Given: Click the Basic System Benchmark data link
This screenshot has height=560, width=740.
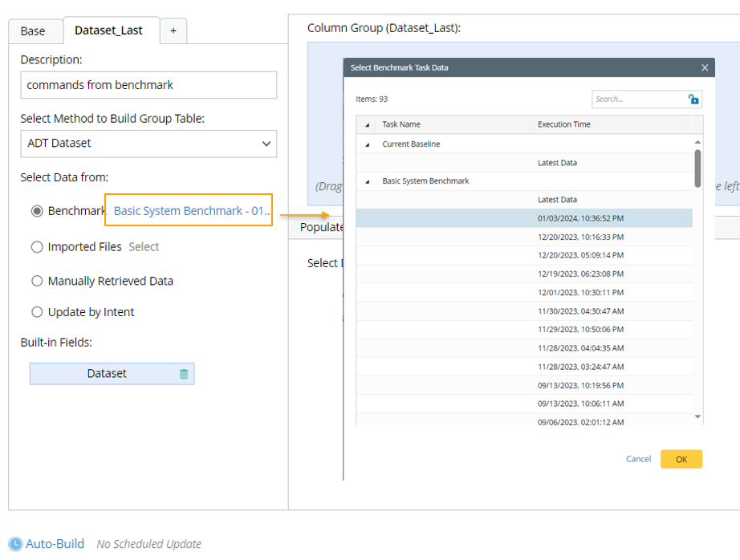Looking at the screenshot, I should 192,211.
